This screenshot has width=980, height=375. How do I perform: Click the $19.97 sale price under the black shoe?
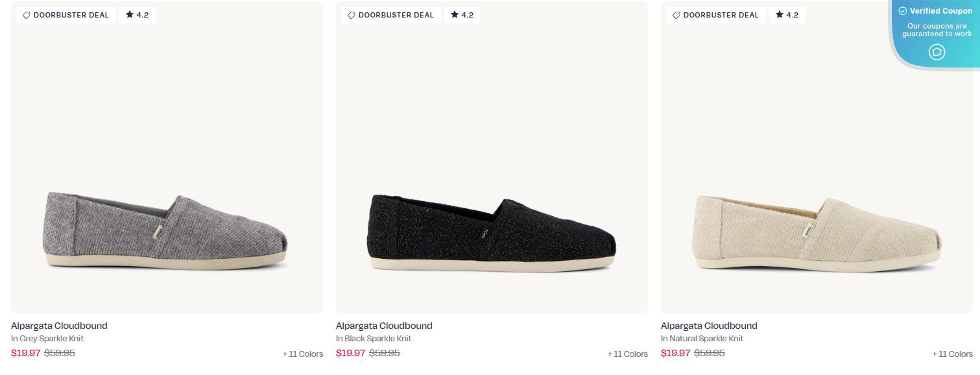point(350,353)
